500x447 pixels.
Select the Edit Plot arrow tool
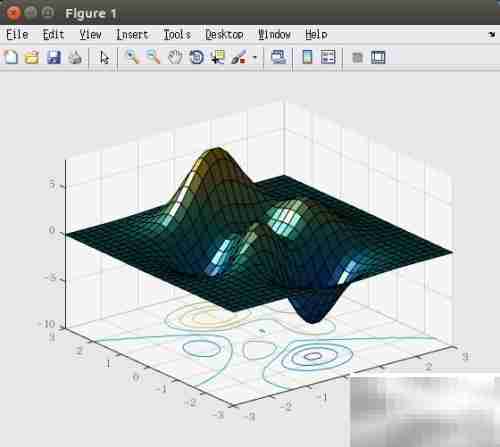pos(104,57)
